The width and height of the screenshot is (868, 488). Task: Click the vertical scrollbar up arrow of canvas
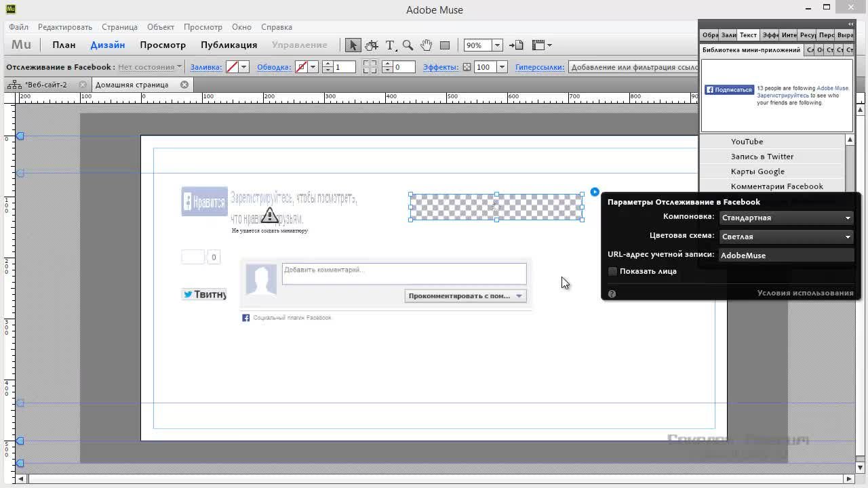pos(861,109)
